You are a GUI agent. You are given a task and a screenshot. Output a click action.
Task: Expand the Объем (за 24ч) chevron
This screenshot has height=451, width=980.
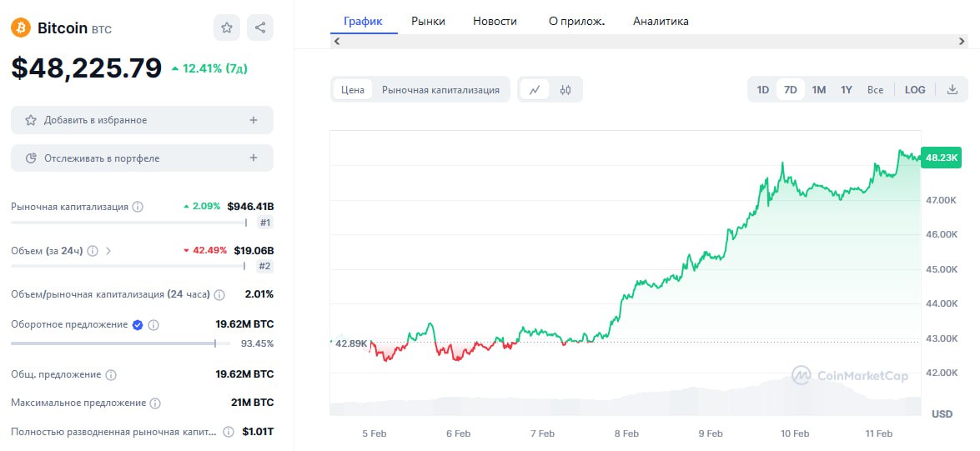109,250
